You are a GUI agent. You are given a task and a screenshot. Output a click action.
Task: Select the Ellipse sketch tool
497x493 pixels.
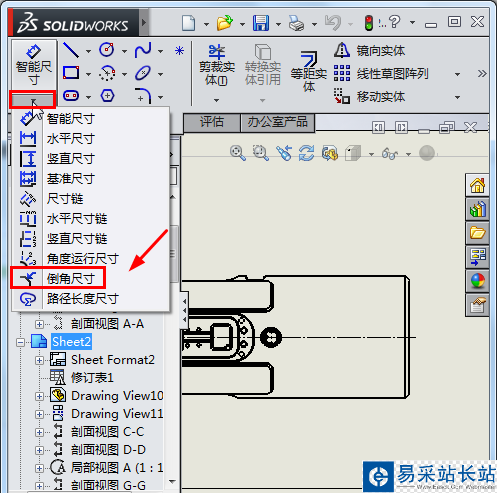click(143, 73)
